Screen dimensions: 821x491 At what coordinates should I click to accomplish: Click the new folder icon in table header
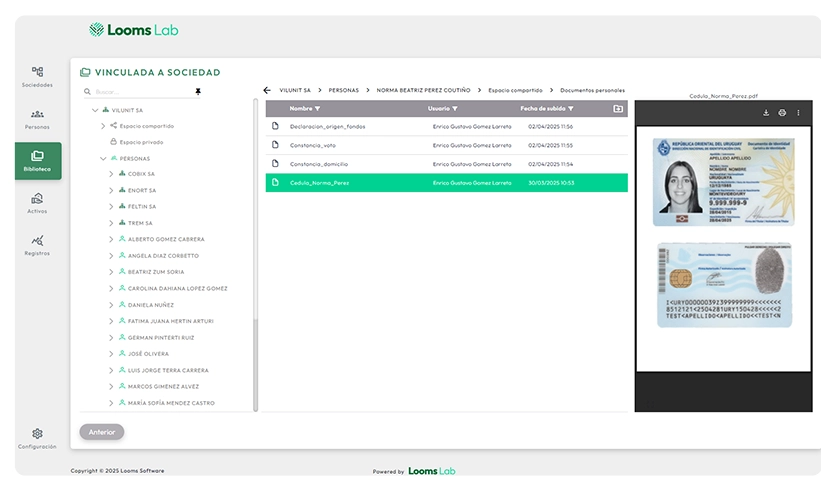[x=618, y=108]
